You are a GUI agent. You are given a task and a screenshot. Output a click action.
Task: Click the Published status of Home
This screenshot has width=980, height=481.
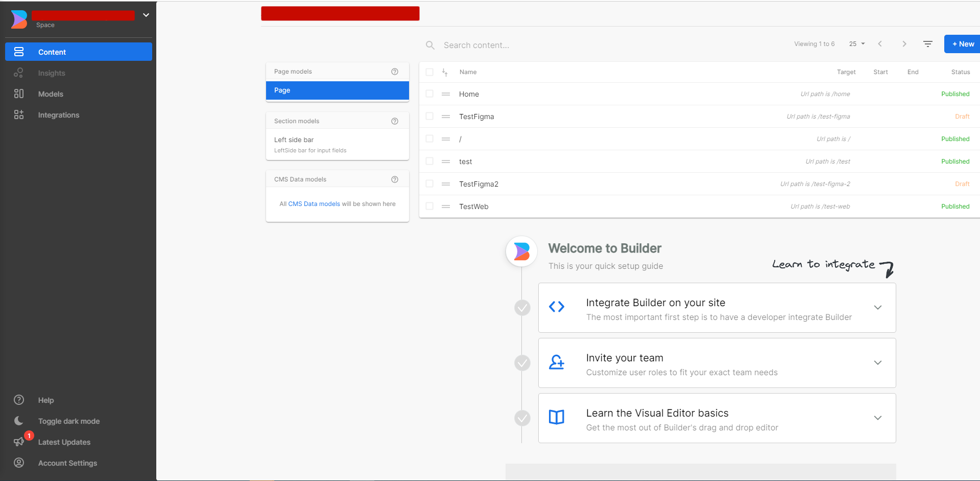[955, 94]
